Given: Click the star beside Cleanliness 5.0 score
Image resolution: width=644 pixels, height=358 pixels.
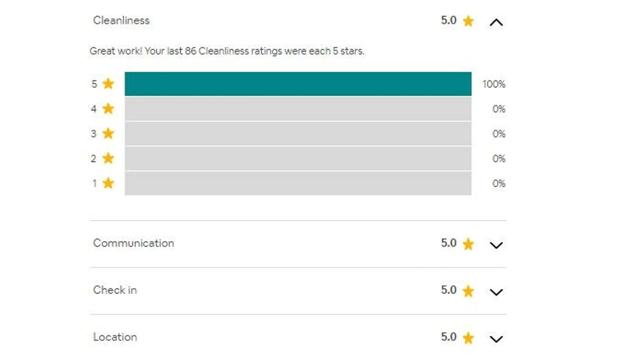Looking at the screenshot, I should (468, 21).
